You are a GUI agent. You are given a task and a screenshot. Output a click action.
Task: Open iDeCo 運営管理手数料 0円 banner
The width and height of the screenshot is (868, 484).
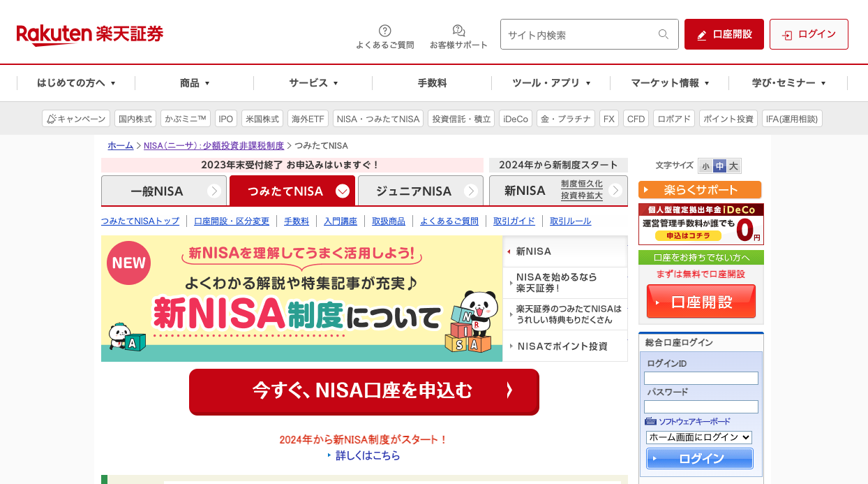701,224
